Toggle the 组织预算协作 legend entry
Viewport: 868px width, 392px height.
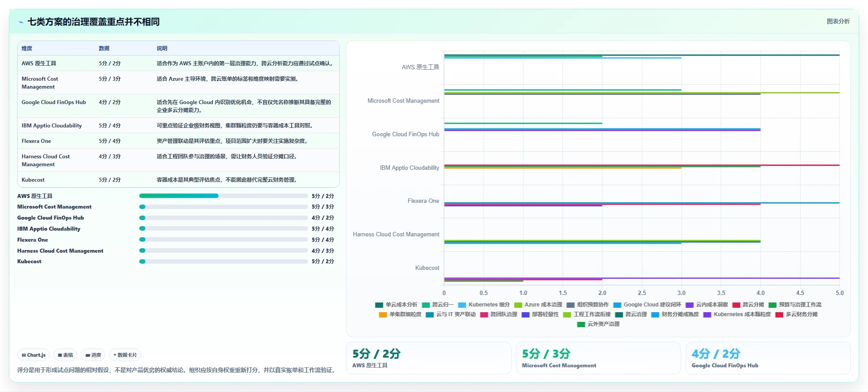(x=588, y=305)
